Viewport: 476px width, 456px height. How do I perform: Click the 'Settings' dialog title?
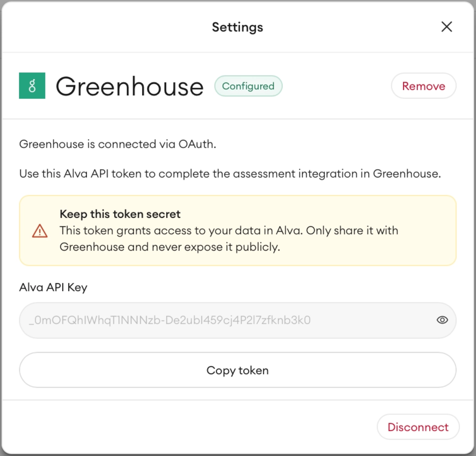coord(238,27)
